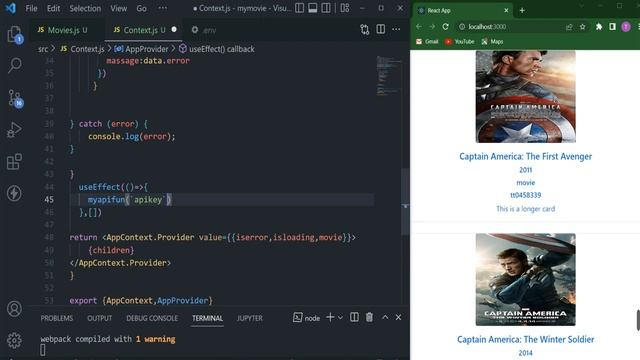Share this page icon in address bar

(569, 27)
